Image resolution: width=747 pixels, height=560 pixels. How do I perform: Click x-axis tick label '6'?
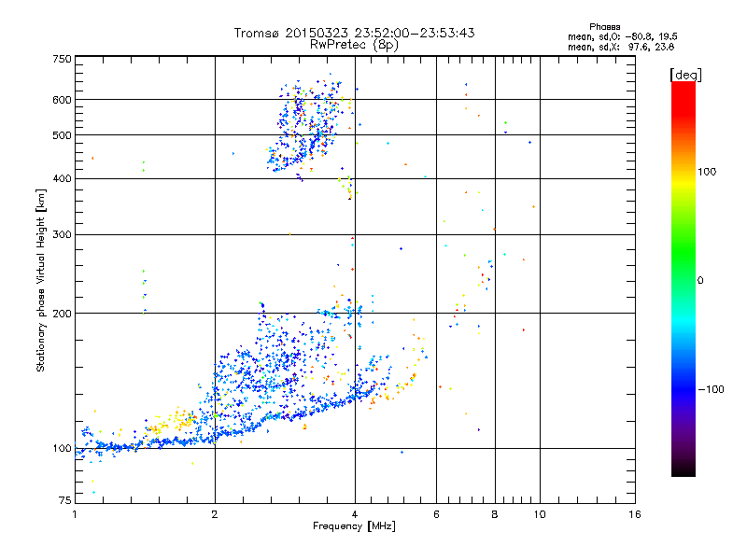pyautogui.click(x=436, y=514)
